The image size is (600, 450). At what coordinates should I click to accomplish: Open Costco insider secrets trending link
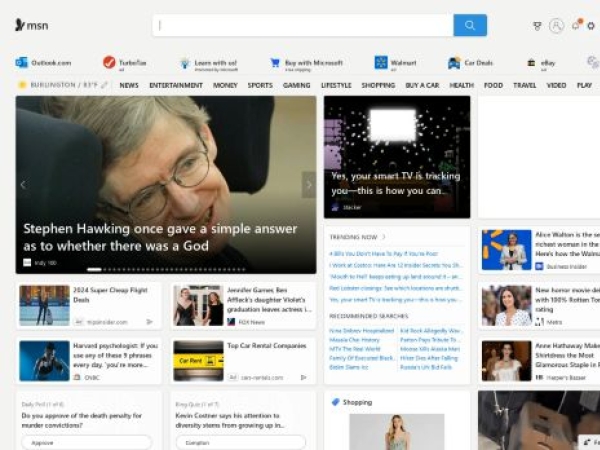click(x=396, y=265)
